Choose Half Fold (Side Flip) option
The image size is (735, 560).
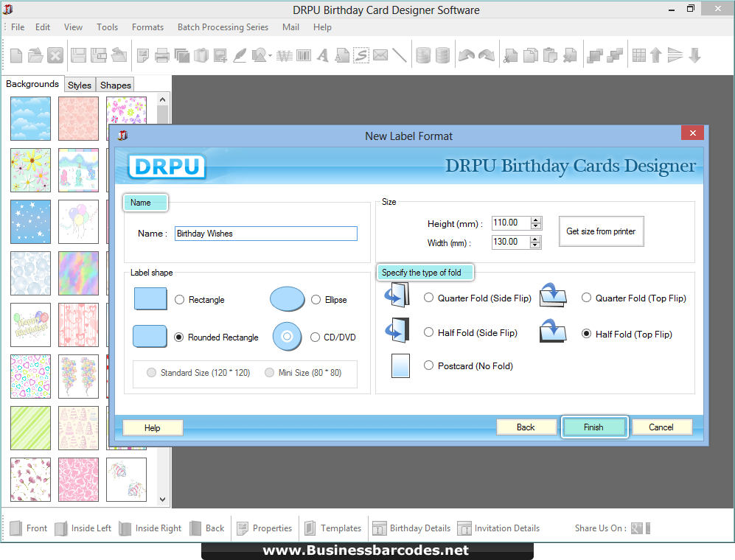click(428, 332)
